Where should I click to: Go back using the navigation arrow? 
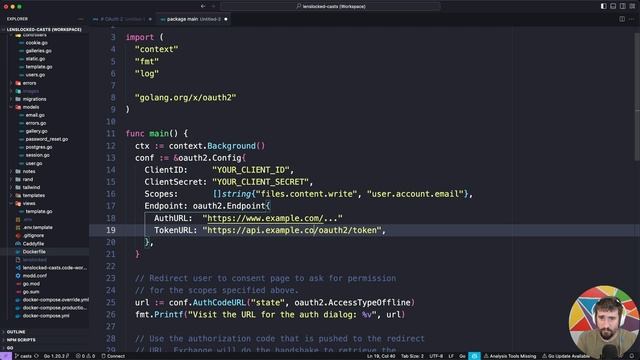coord(203,6)
